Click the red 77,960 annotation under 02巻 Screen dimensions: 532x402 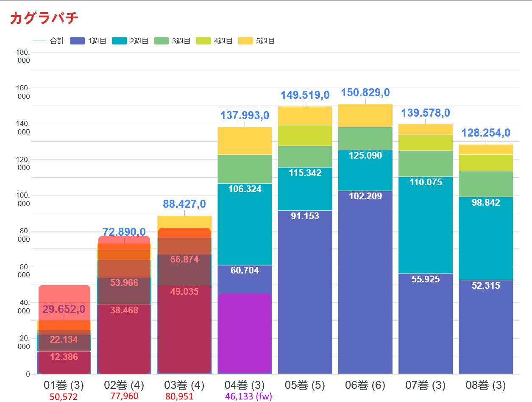[124, 396]
